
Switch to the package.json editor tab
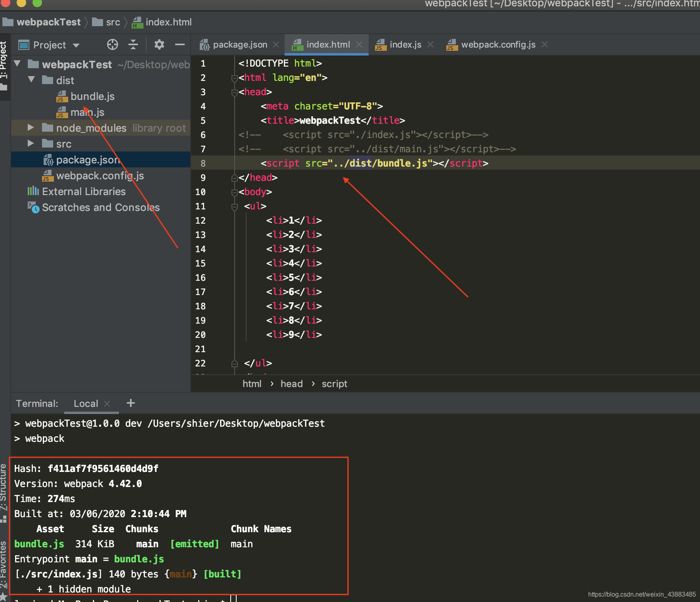[x=240, y=44]
